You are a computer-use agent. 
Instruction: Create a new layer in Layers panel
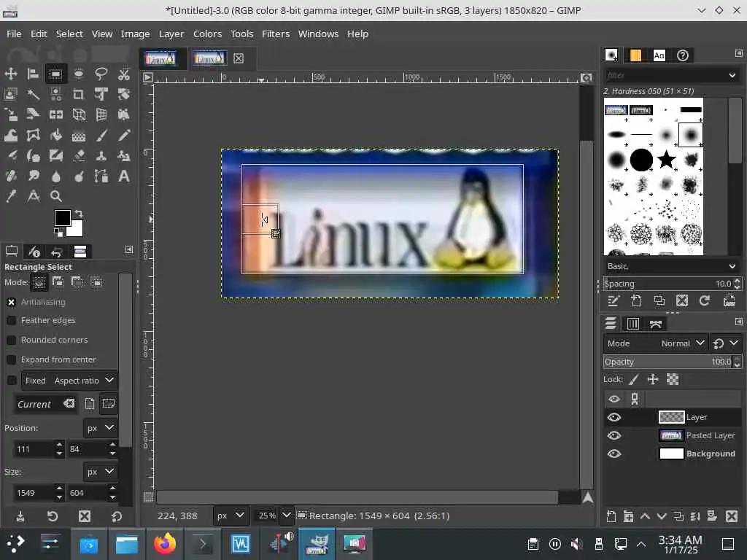pyautogui.click(x=611, y=516)
